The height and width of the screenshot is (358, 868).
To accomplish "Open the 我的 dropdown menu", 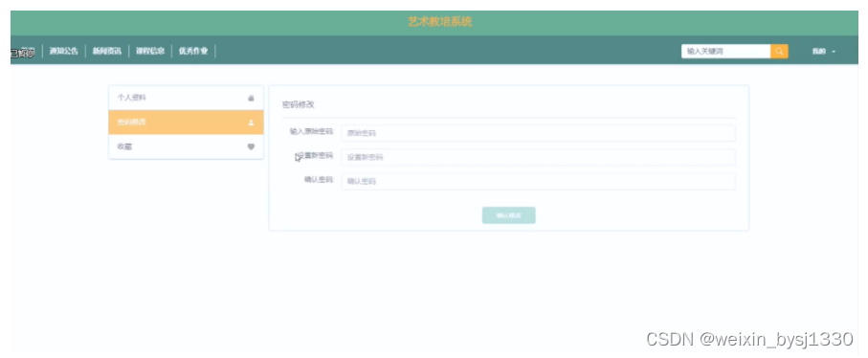I will pyautogui.click(x=824, y=52).
